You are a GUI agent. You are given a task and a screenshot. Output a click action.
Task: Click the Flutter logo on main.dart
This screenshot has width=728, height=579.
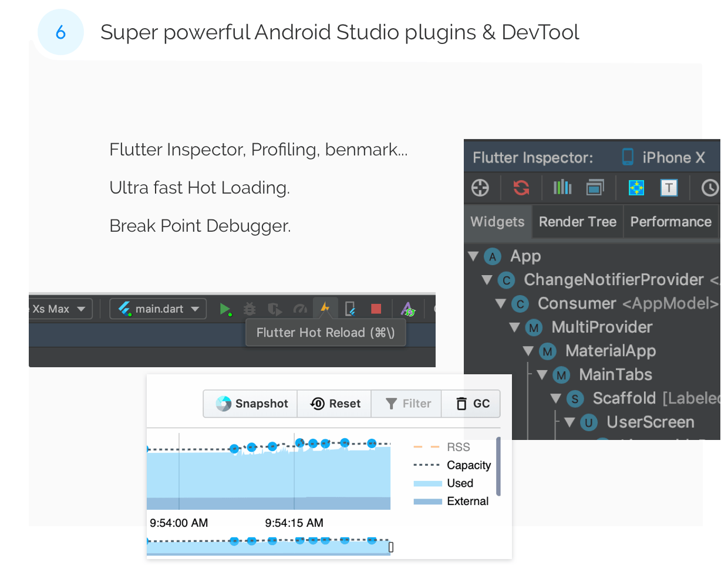coord(124,309)
